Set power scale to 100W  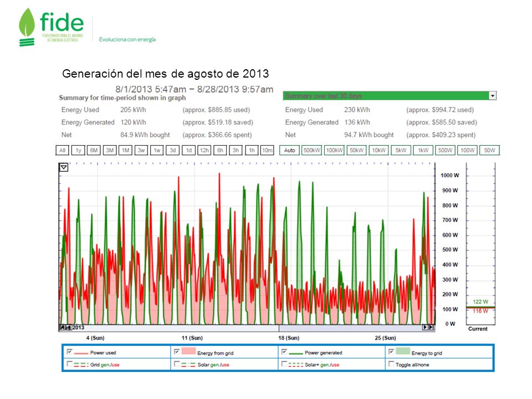point(468,150)
